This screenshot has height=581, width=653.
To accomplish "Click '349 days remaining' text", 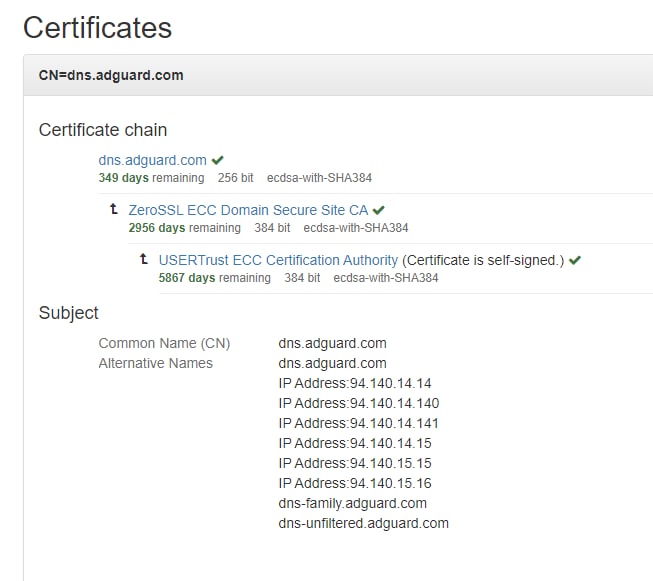I will point(152,178).
